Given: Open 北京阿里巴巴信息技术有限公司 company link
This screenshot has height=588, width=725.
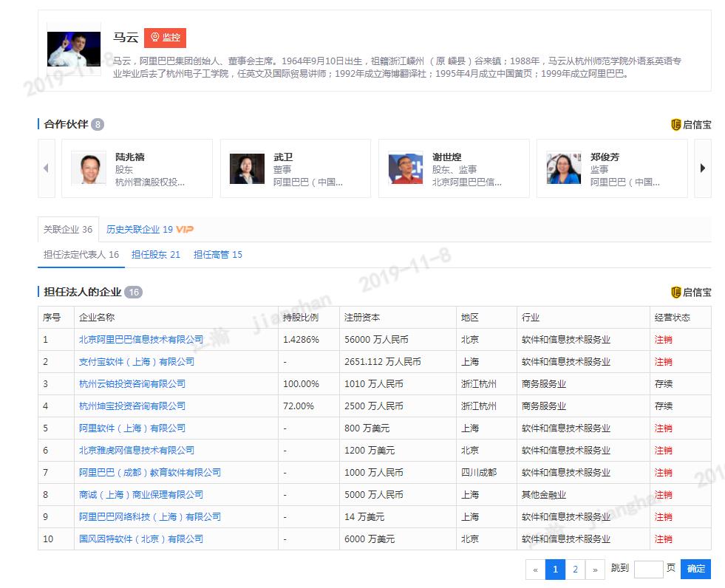Looking at the screenshot, I should pos(141,340).
